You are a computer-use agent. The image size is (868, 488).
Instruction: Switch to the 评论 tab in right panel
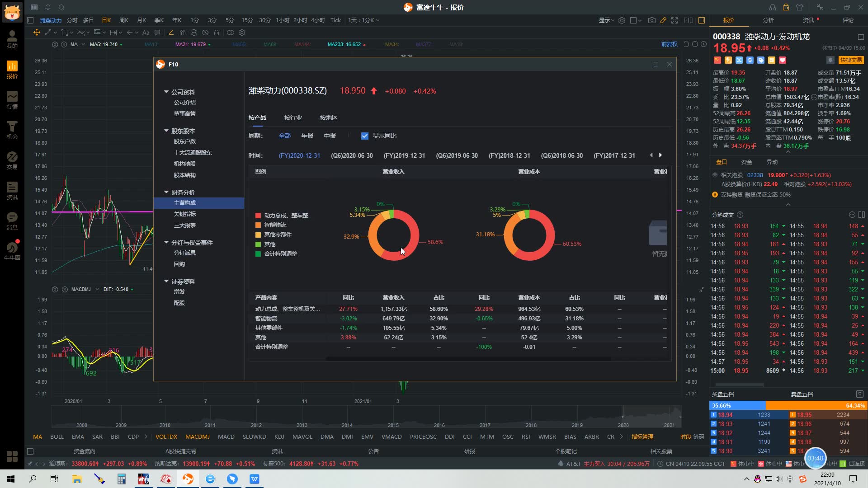848,20
